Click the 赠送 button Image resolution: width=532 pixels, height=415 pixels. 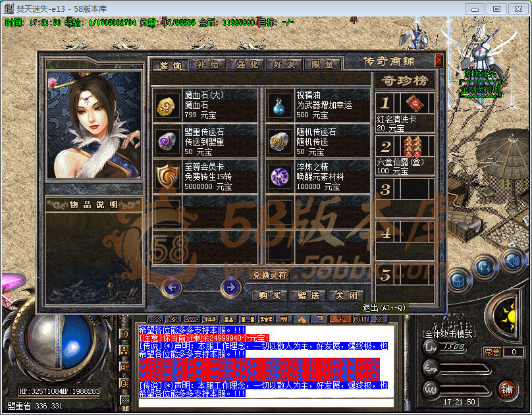point(308,296)
